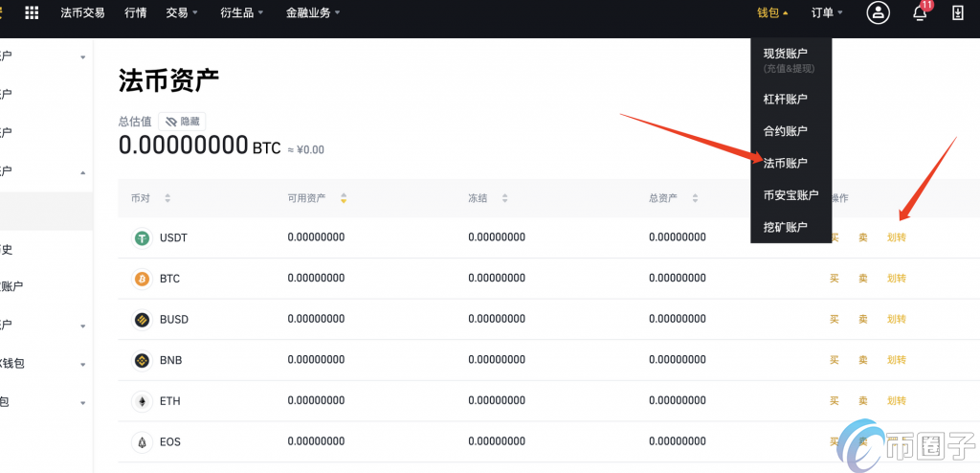Select 币安宝账户 from wallet menu
Viewport: 980px width, 473px height.
[791, 195]
